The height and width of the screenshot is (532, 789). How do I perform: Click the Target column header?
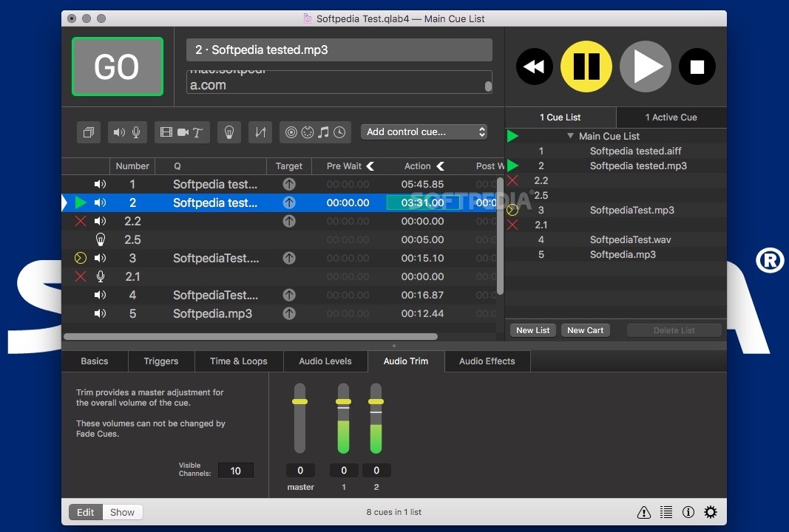[289, 166]
